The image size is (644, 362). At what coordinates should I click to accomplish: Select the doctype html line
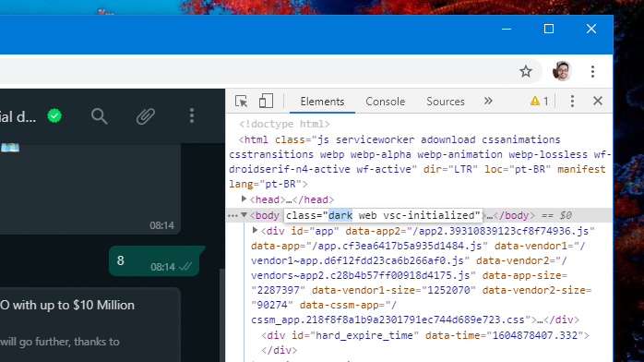(x=284, y=124)
